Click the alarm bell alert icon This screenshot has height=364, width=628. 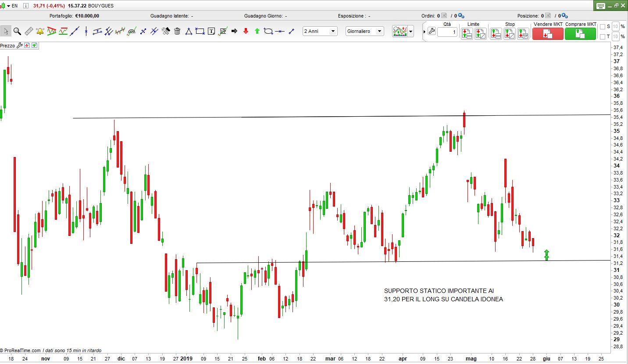click(40, 31)
